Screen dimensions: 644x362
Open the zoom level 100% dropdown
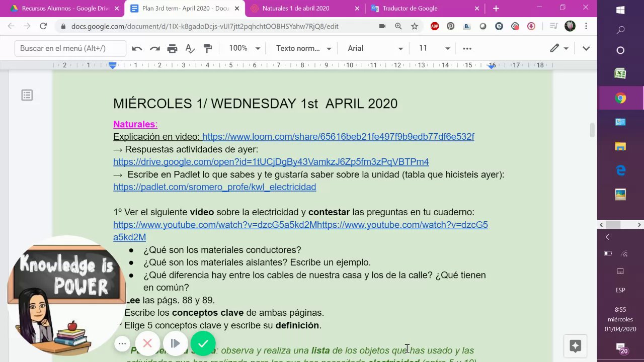click(x=245, y=48)
